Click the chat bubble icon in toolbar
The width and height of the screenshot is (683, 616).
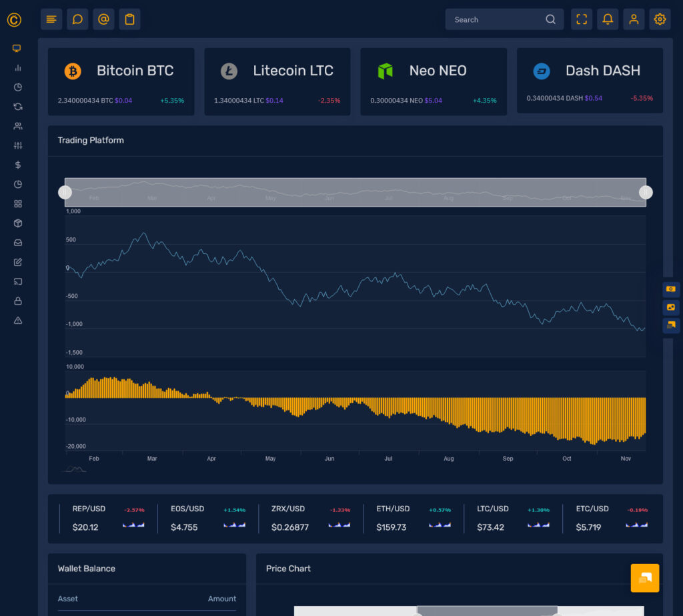pyautogui.click(x=77, y=19)
